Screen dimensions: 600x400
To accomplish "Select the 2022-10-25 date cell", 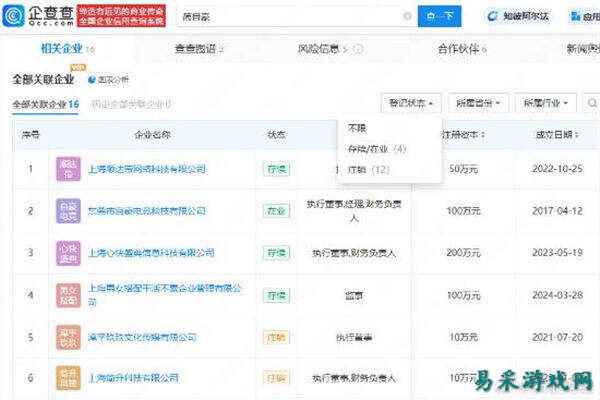I will (558, 169).
